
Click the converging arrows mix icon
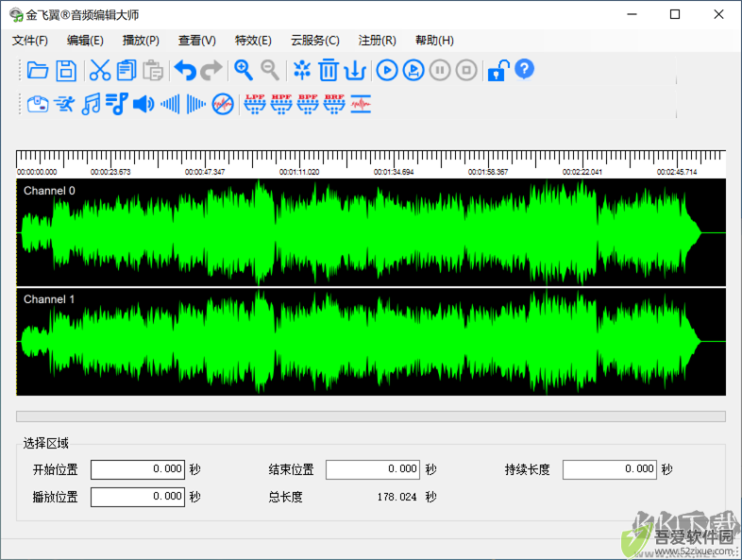pos(302,70)
